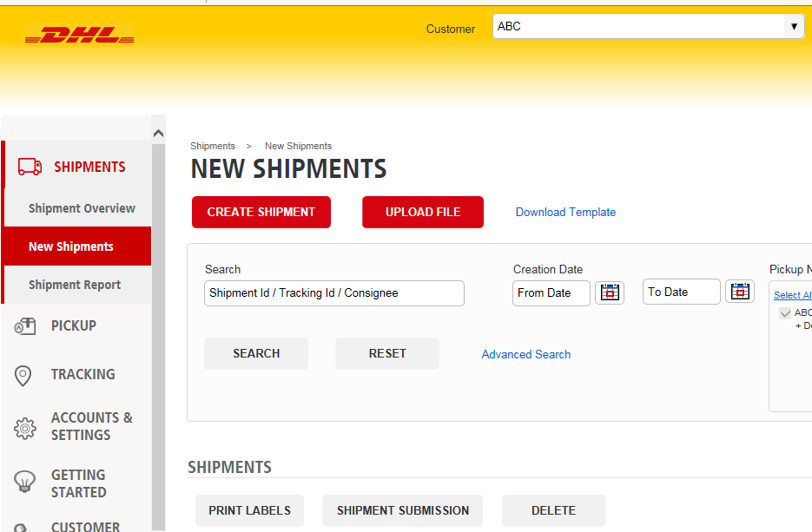The image size is (812, 532).
Task: Select New Shipments in sidebar
Action: point(71,246)
